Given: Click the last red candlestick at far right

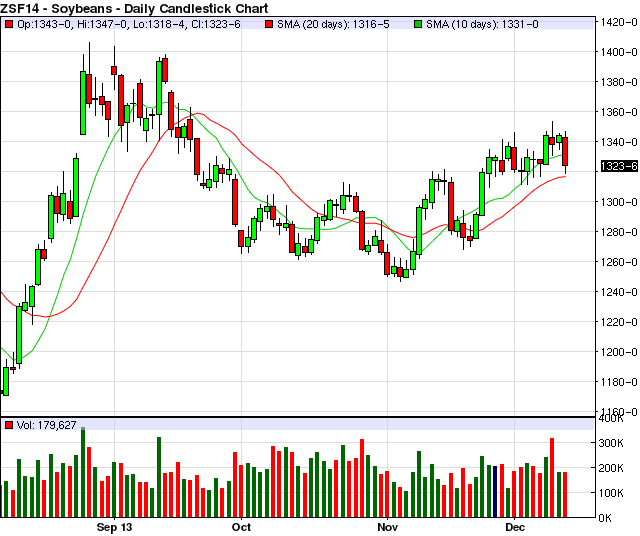Looking at the screenshot, I should click(565, 151).
